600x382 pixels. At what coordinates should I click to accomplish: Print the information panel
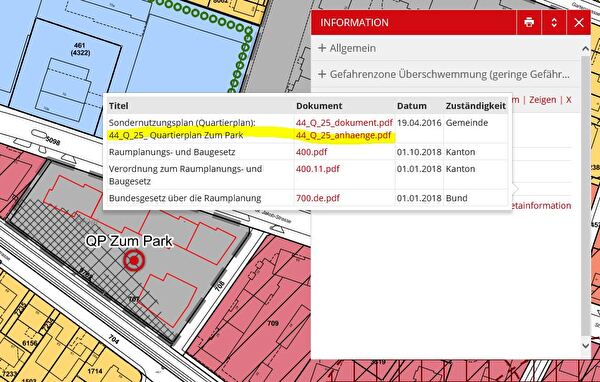pos(529,22)
